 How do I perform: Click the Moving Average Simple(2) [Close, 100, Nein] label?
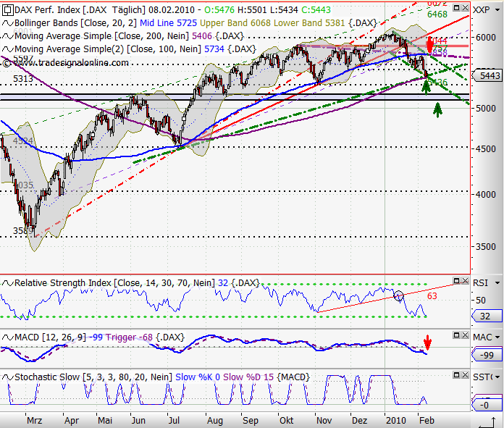coord(108,49)
